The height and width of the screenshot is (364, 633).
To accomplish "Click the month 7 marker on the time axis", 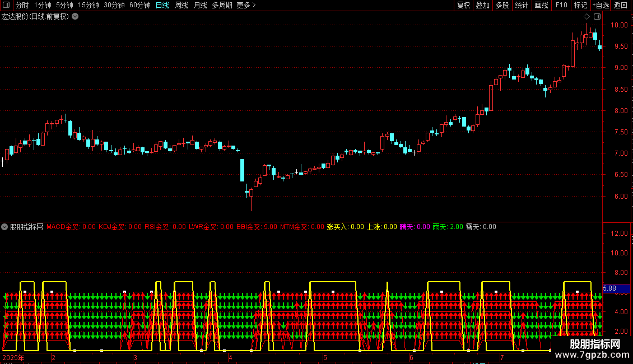I will (502, 357).
